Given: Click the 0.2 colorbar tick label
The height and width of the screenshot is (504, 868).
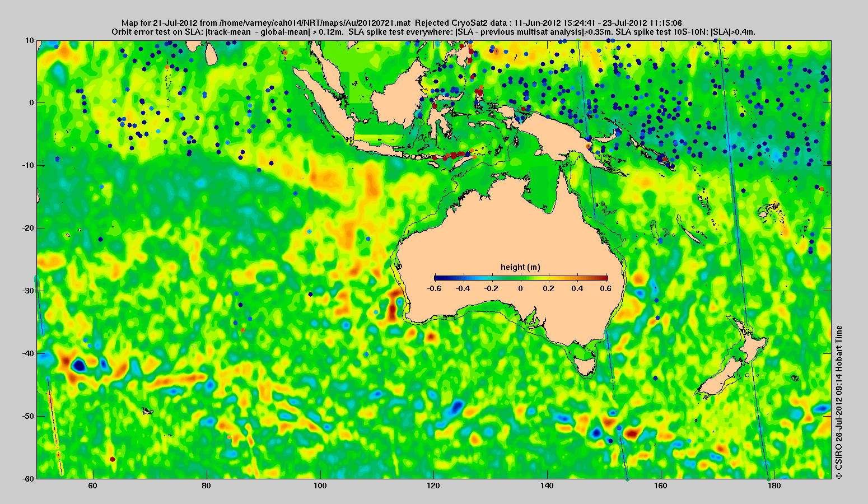Looking at the screenshot, I should tap(549, 288).
